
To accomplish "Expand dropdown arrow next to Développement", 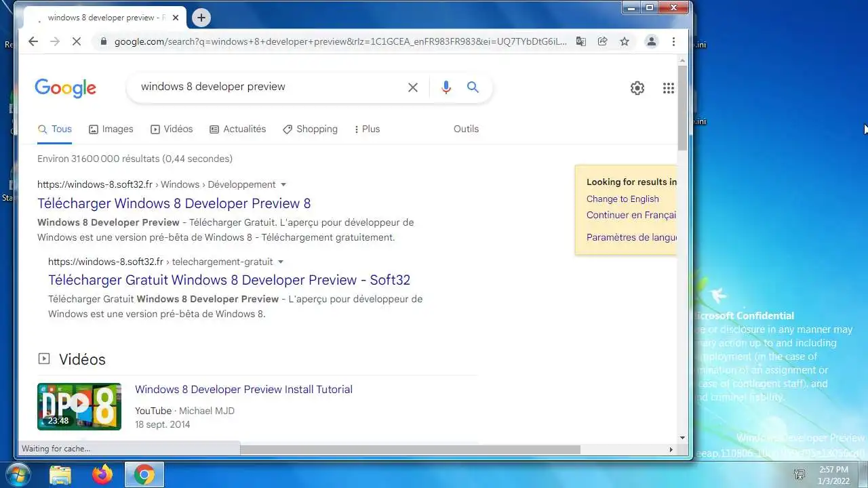I will pyautogui.click(x=283, y=184).
